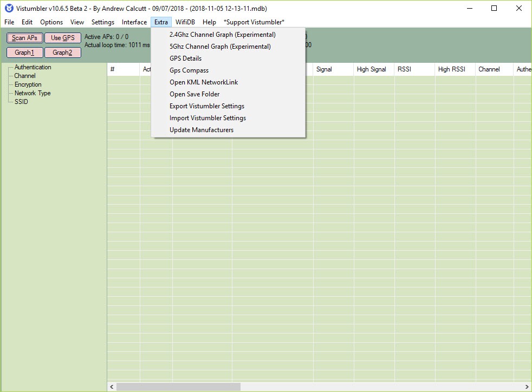
Task: Click the Scan APs button
Action: [x=25, y=38]
